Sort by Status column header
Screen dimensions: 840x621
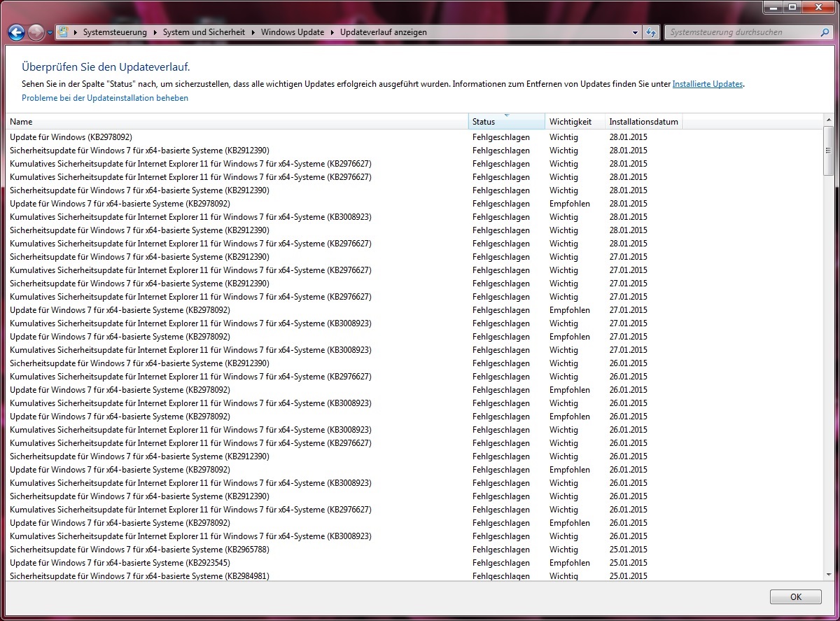coord(506,121)
